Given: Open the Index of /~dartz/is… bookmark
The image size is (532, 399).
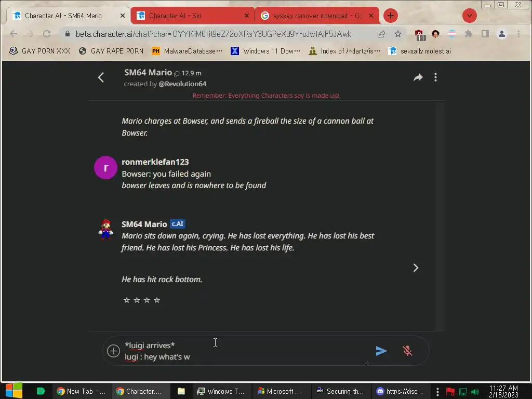Looking at the screenshot, I should (x=344, y=51).
